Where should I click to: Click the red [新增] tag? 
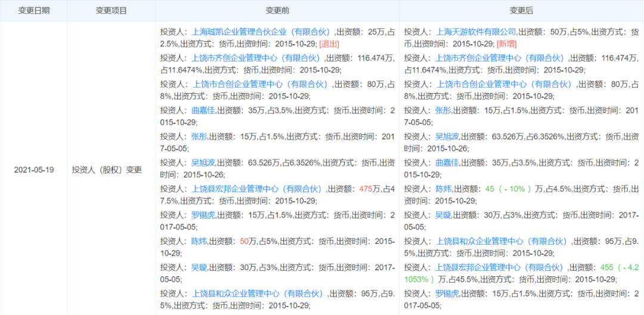click(x=507, y=44)
